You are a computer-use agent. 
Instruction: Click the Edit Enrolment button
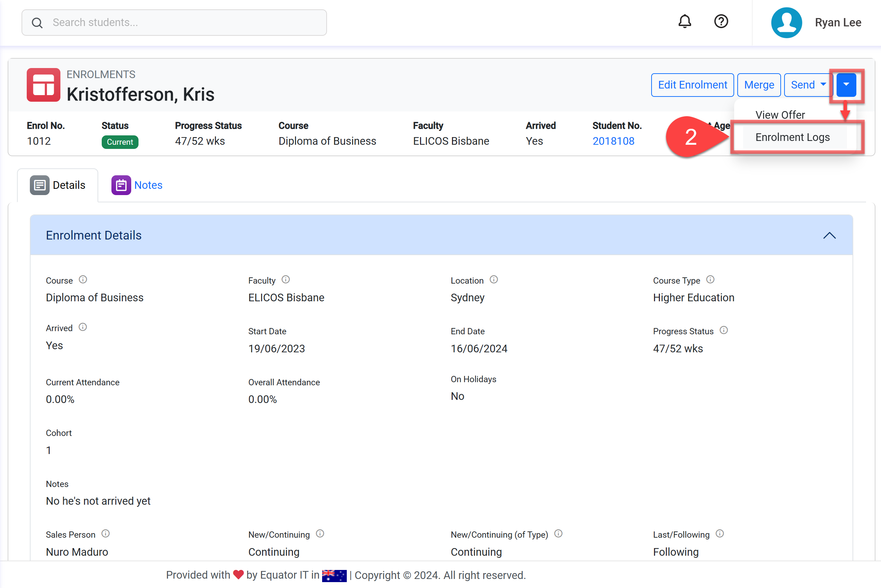click(x=693, y=85)
